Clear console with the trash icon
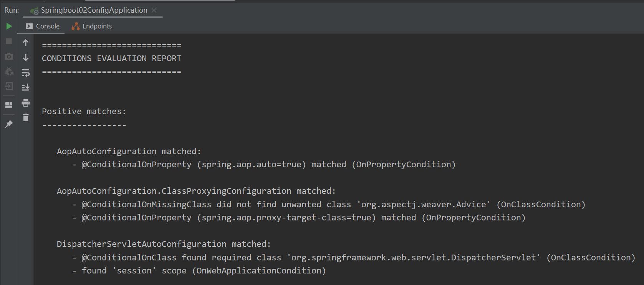 26,118
